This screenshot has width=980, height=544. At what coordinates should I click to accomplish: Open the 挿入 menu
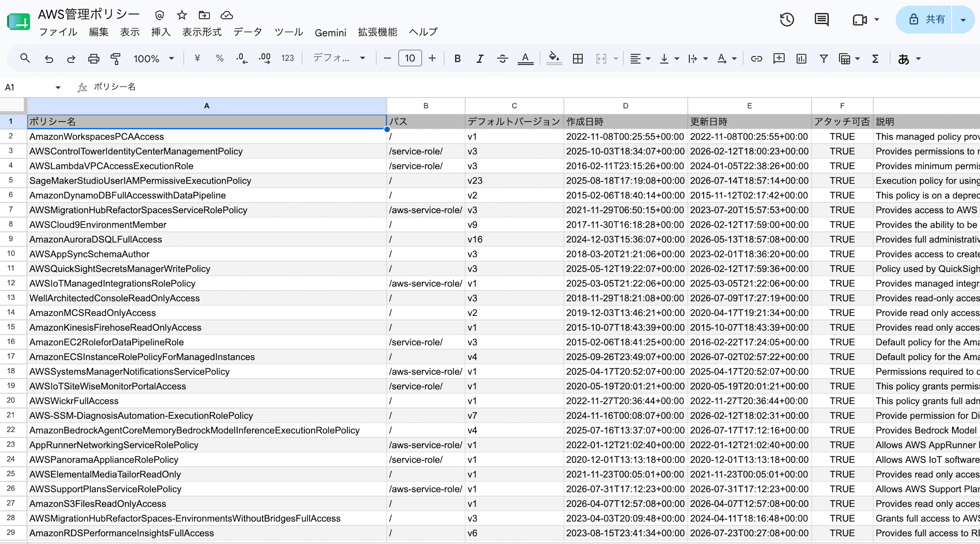pyautogui.click(x=161, y=32)
